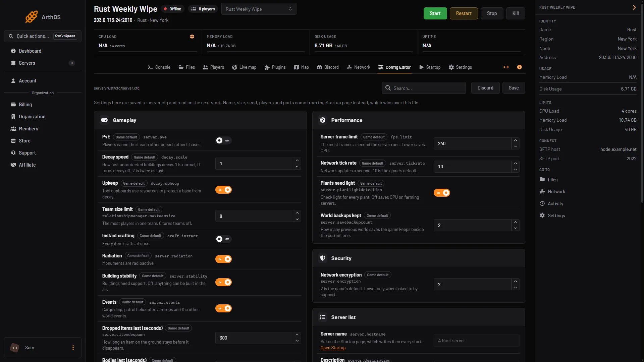Switch to the Plugins tab

pyautogui.click(x=275, y=67)
